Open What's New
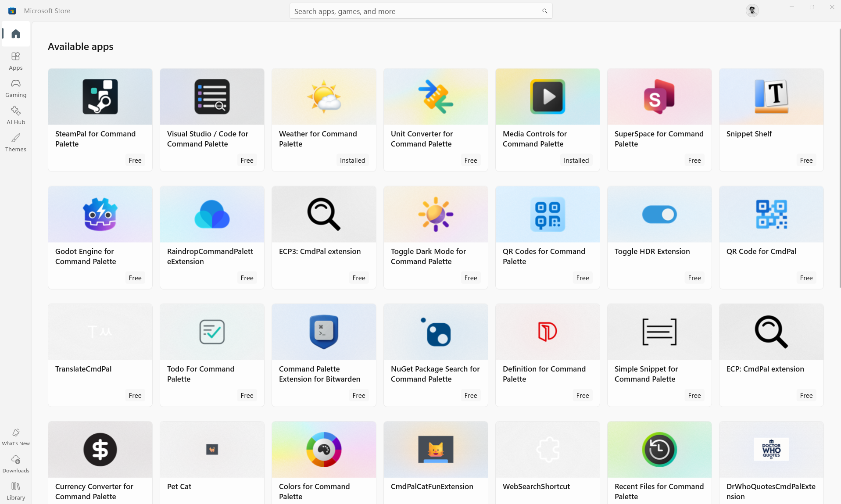The image size is (841, 504). click(x=15, y=436)
